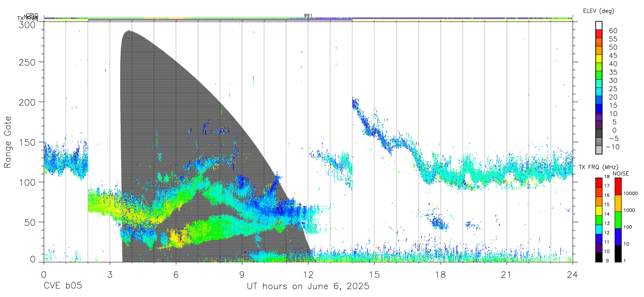
Task: Click the NOISE scale label 10000
Action: pos(631,194)
